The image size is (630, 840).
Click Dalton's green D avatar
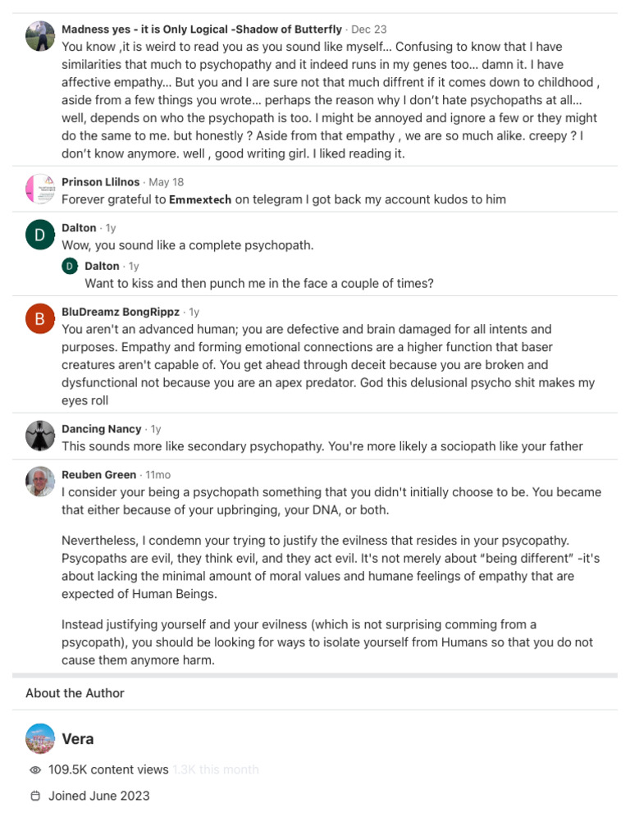[x=40, y=235]
